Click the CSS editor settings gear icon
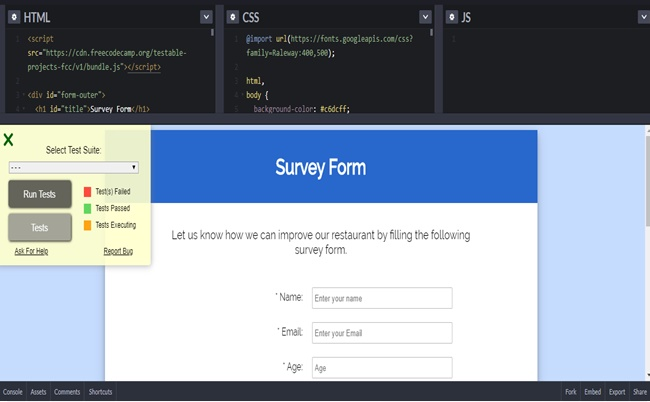Viewport: 650px width, 402px height. tap(231, 17)
